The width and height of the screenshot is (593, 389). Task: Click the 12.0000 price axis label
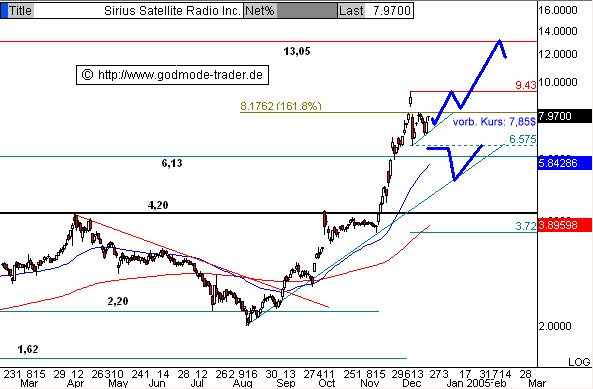click(558, 54)
